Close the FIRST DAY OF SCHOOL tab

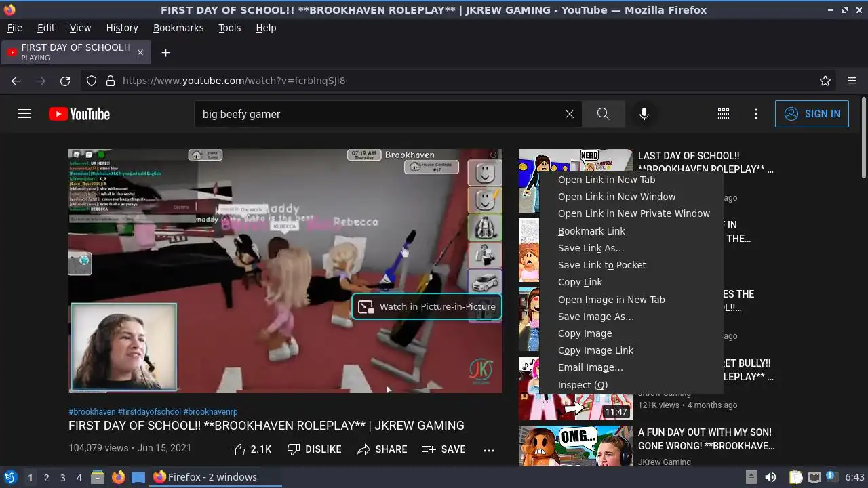click(x=140, y=52)
